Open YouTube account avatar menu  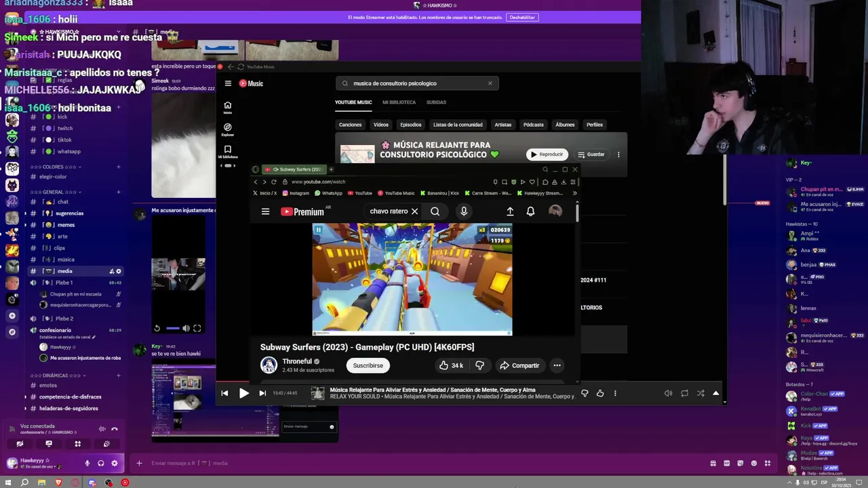tap(555, 211)
